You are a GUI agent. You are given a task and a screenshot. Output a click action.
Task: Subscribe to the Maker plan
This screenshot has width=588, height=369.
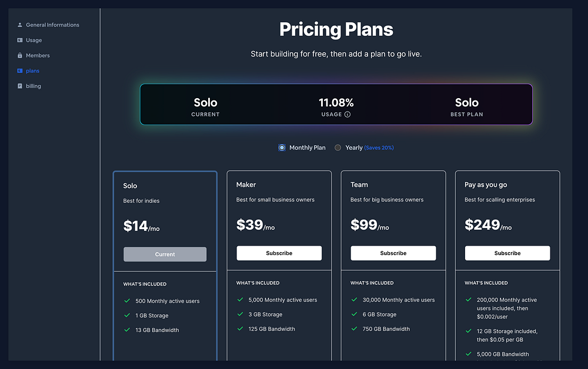tap(279, 253)
